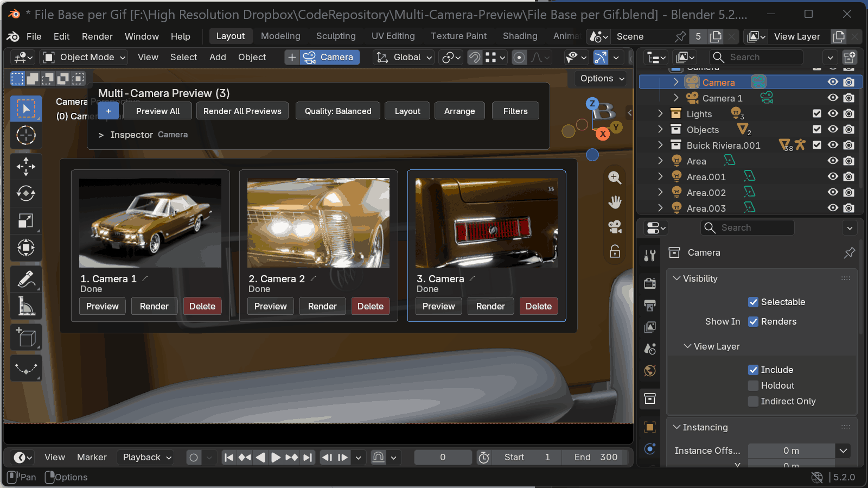Click the Preview All button

click(x=157, y=111)
